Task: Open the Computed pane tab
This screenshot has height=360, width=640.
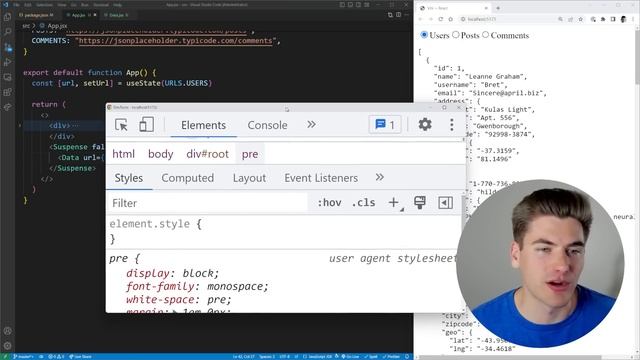Action: coord(187,178)
